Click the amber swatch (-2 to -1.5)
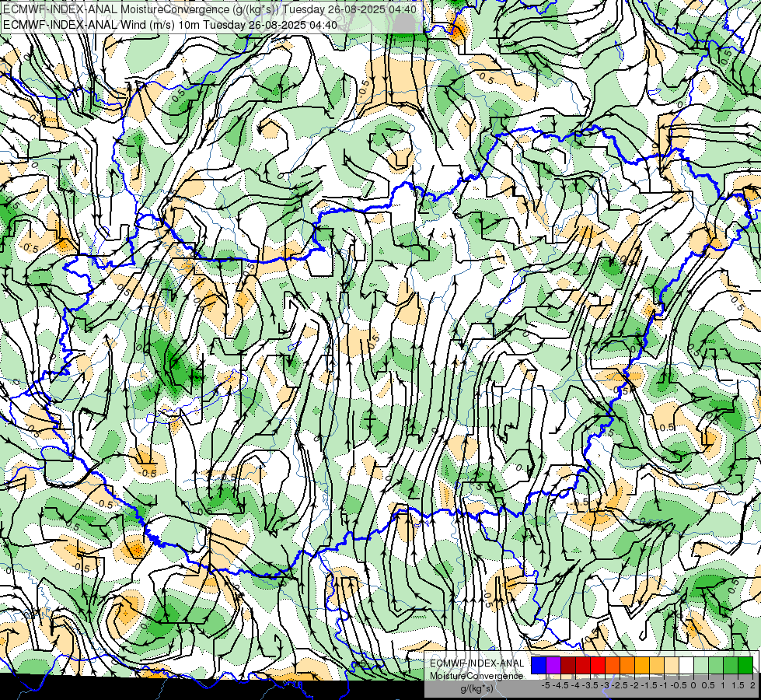Viewport: 761px width, 700px height. coord(642,665)
